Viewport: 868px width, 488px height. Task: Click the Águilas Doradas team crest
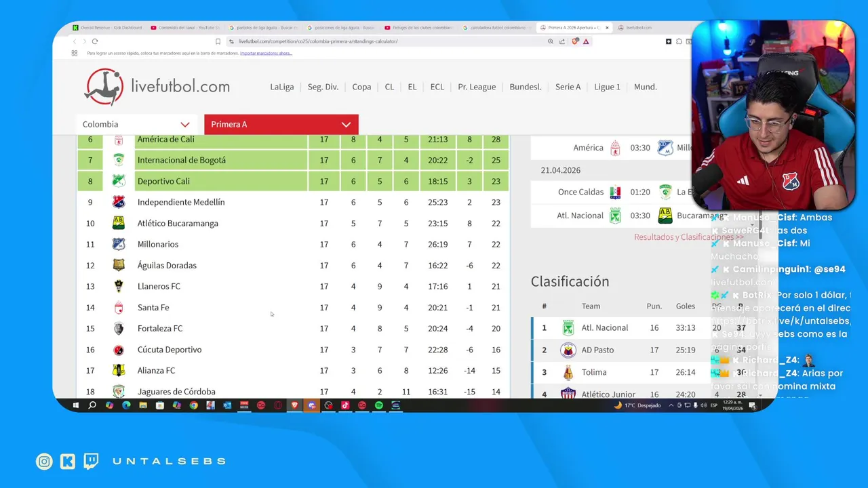coord(119,265)
